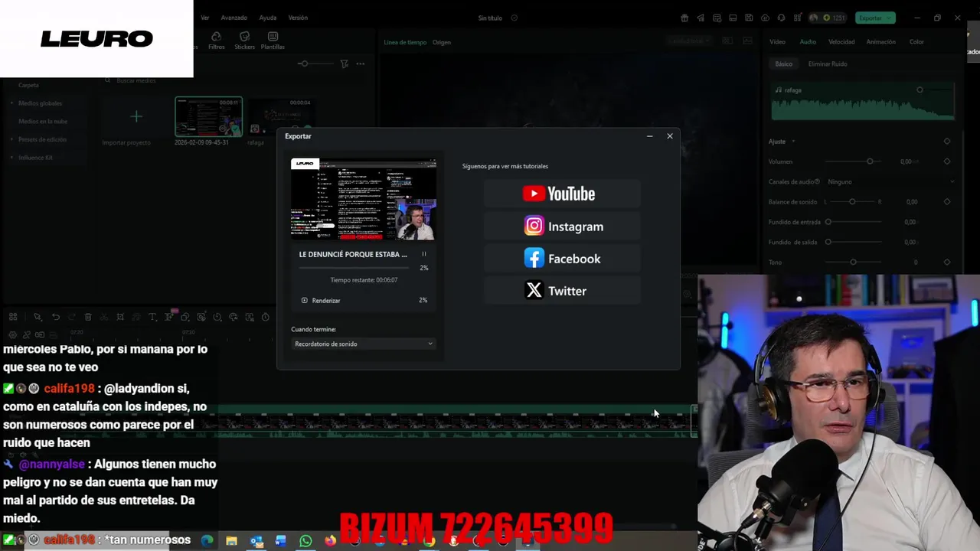The height and width of the screenshot is (551, 980).
Task: Switch to Origen preview tab
Action: 442,42
